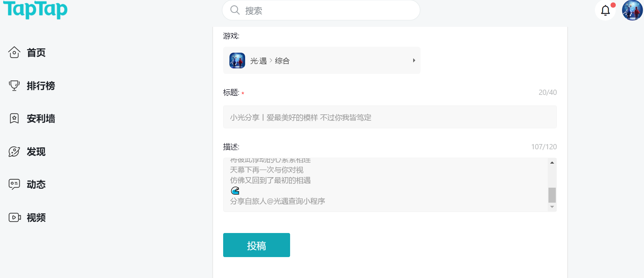Click the video camera icon
Screen dimensions: 644x278
click(x=14, y=218)
